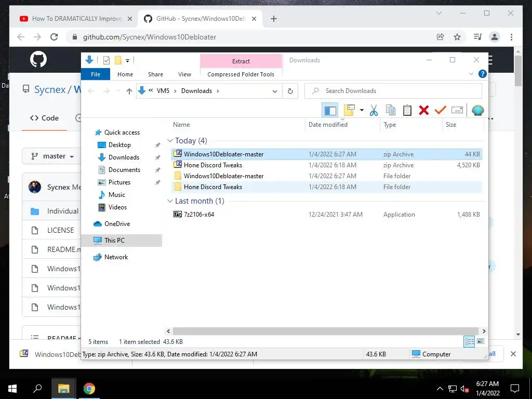Open Quick access in navigation pane

pyautogui.click(x=117, y=132)
